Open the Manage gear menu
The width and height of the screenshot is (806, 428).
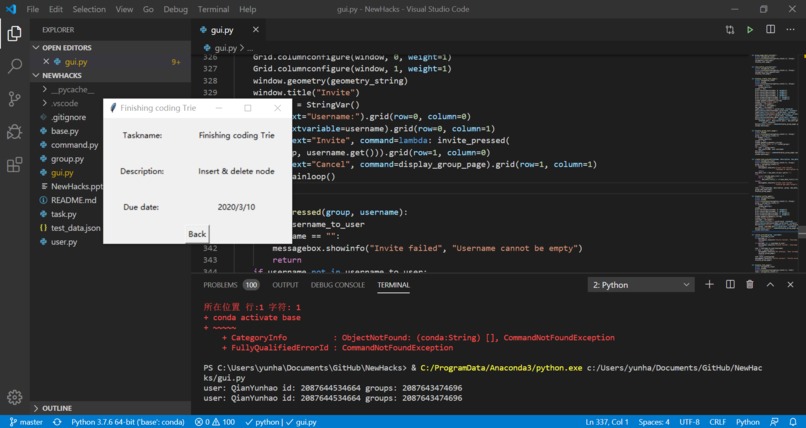[14, 397]
